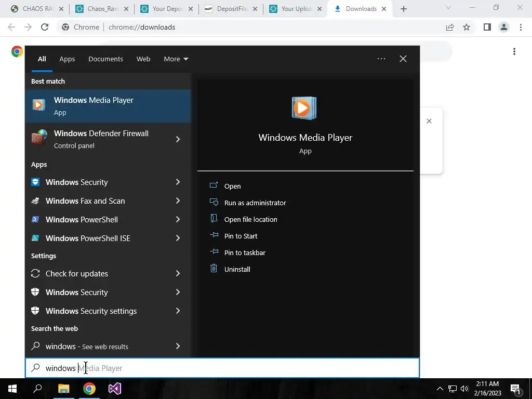This screenshot has height=399, width=532.
Task: Open 'windows - See web results' entry
Action: tap(108, 346)
